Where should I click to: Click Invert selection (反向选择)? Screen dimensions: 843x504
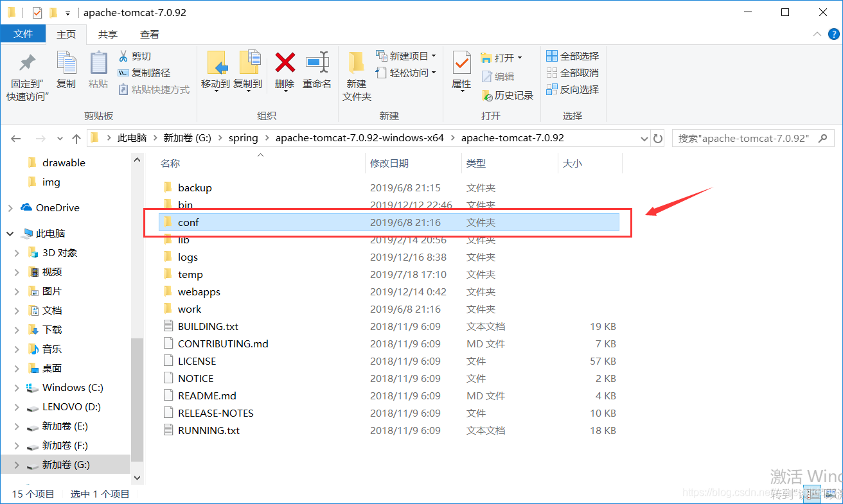click(x=572, y=89)
